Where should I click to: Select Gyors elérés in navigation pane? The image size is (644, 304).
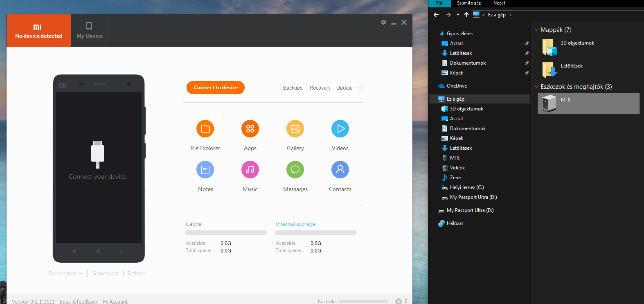pos(459,34)
